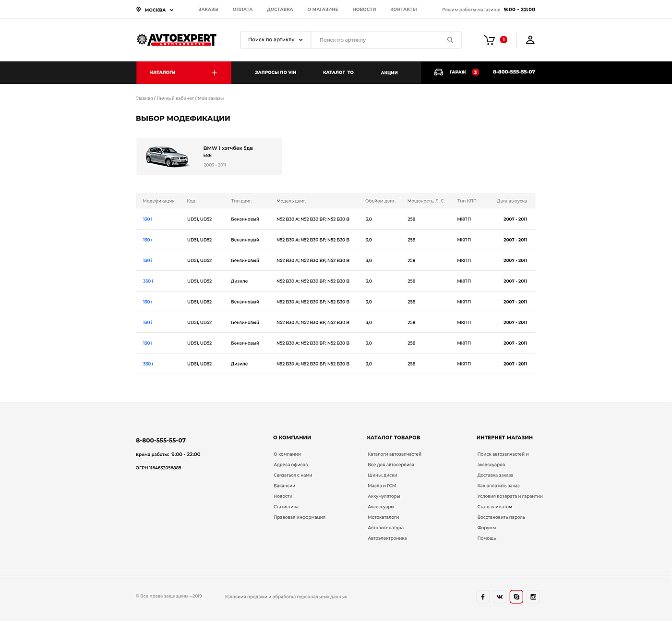Click the footer phone number 8-800-555-55-07
This screenshot has width=672, height=621.
(161, 440)
